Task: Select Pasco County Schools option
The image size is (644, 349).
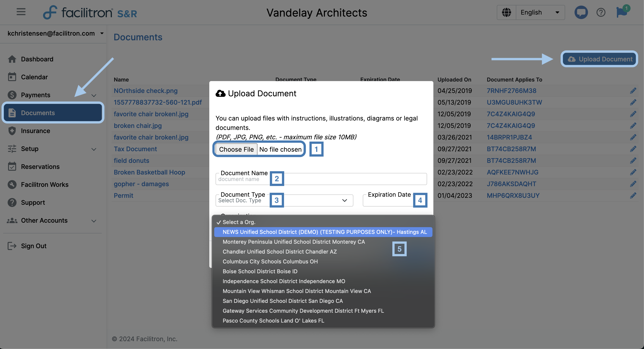Action: [273, 321]
